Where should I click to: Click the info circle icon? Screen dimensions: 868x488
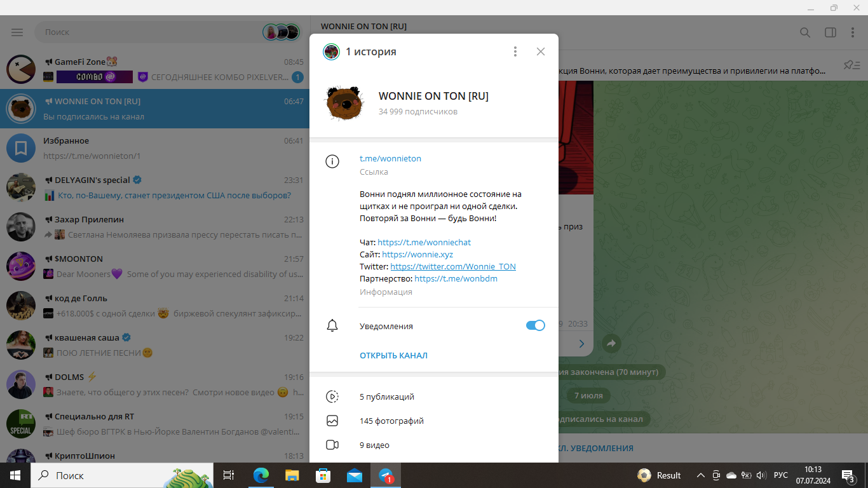point(332,161)
